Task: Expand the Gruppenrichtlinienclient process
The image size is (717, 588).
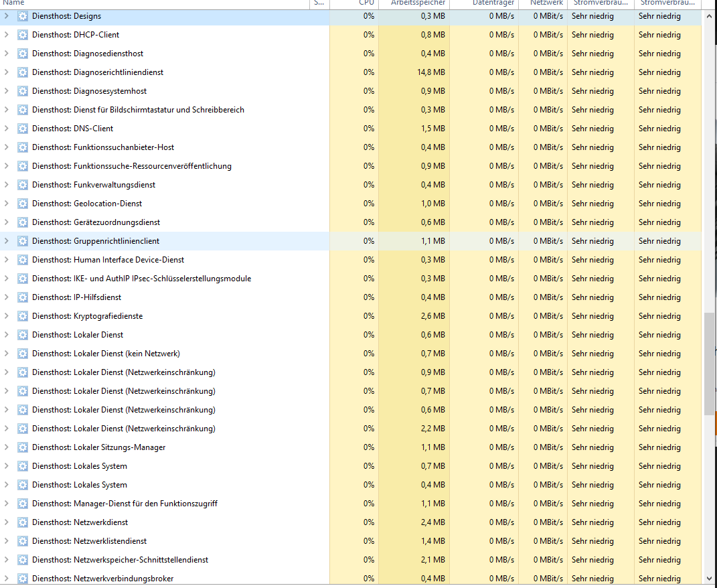Action: [x=7, y=241]
